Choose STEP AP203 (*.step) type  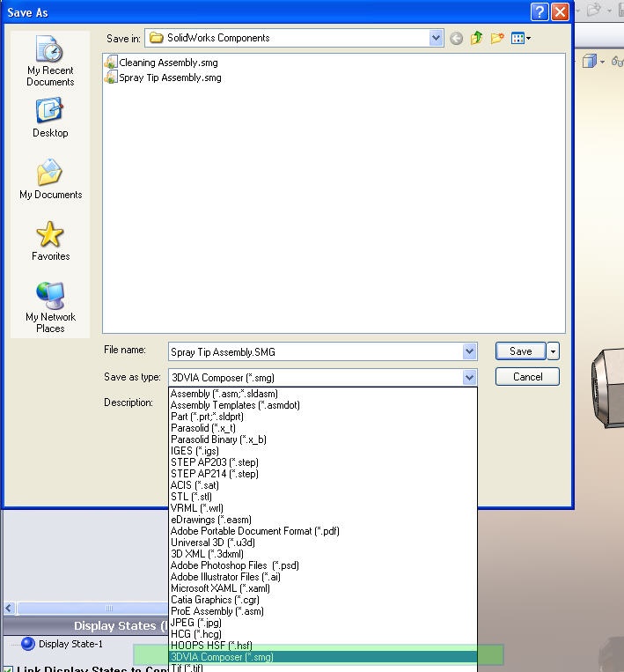[322, 462]
